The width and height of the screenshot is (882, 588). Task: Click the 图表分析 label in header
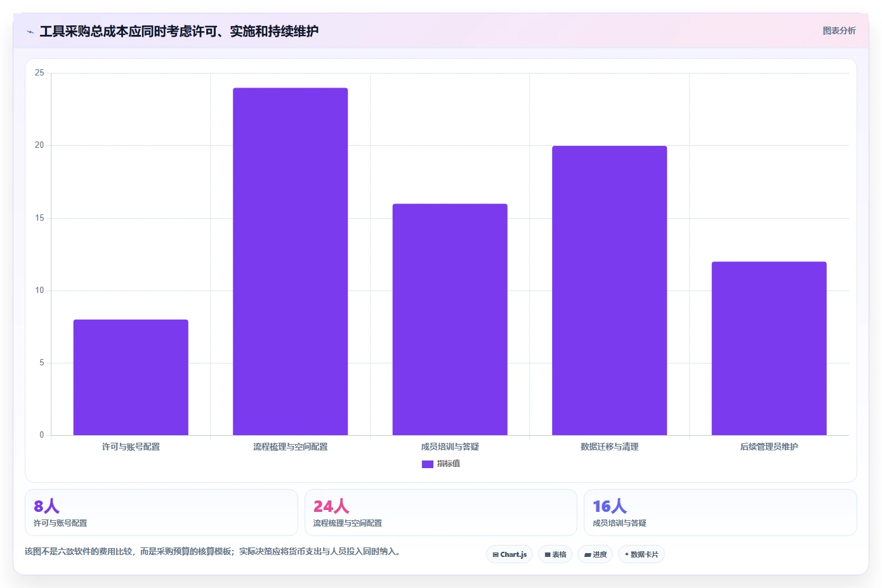(x=839, y=30)
